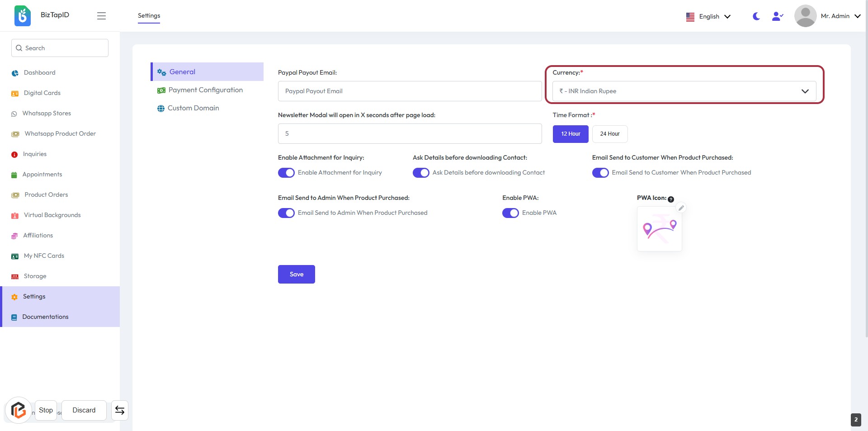Screen dimensions: 868x431
Task: Turn off the Enable PWA switch
Action: [x=510, y=213]
